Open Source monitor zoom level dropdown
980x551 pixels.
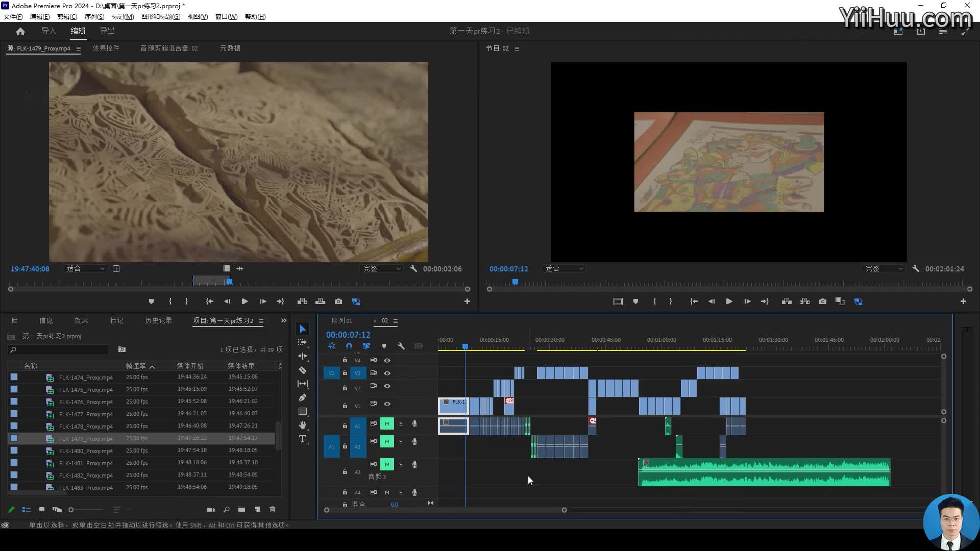[85, 268]
